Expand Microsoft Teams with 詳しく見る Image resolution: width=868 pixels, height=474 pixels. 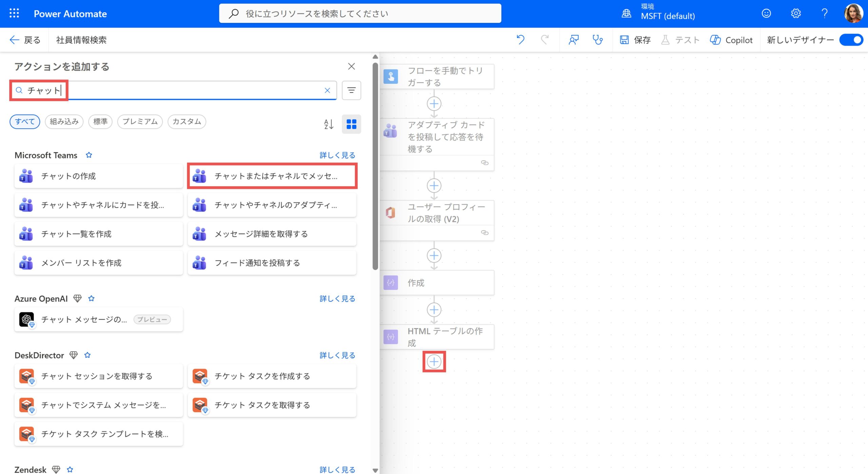[x=337, y=155]
